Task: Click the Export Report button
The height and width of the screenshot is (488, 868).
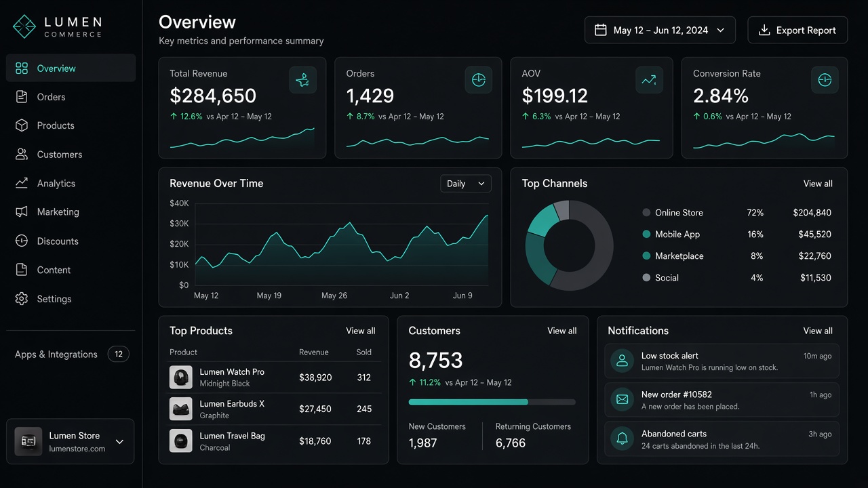Action: pos(797,30)
